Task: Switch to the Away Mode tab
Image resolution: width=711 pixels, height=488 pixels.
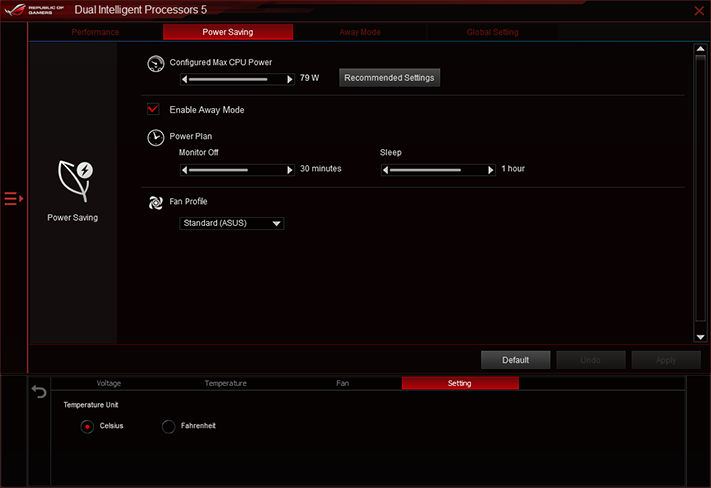Action: (360, 32)
